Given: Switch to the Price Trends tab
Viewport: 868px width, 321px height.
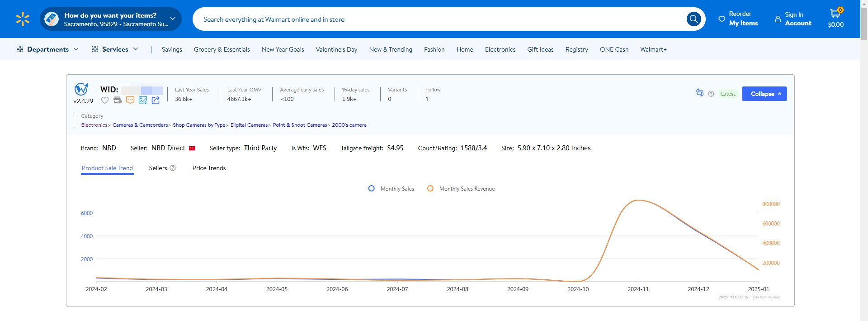Looking at the screenshot, I should tap(209, 168).
